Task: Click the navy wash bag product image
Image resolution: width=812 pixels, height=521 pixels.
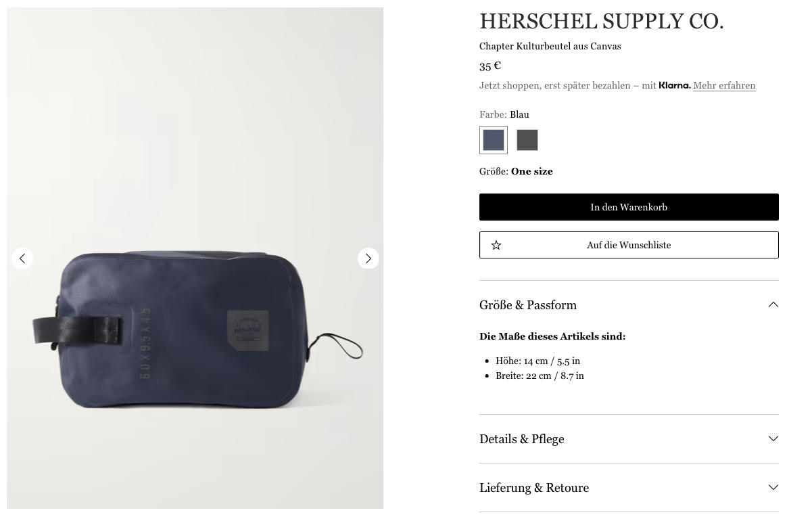Action: [195, 258]
